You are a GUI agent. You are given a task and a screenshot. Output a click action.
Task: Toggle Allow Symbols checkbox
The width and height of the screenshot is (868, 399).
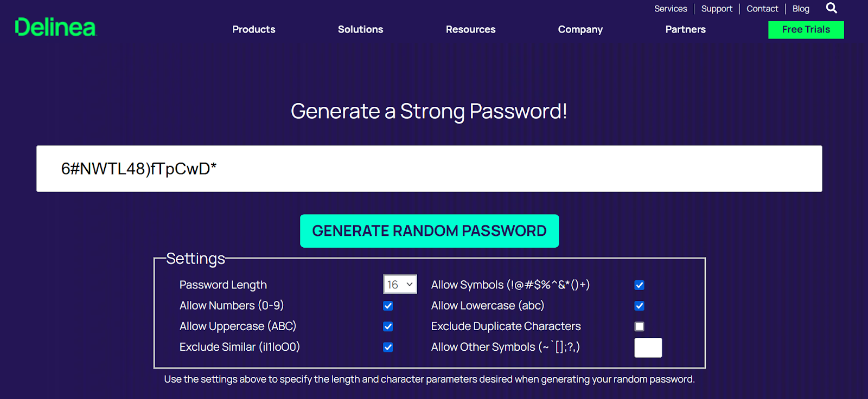[x=640, y=285]
